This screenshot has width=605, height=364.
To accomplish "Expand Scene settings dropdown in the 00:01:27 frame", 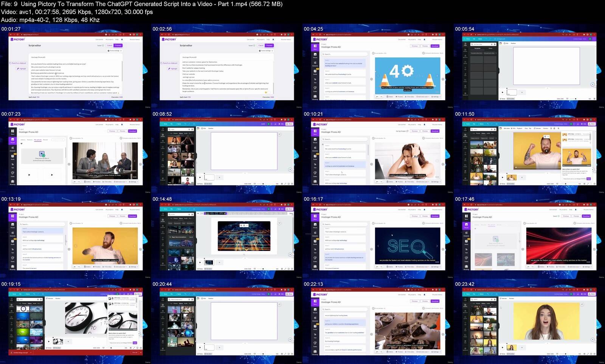I will pos(115,51).
